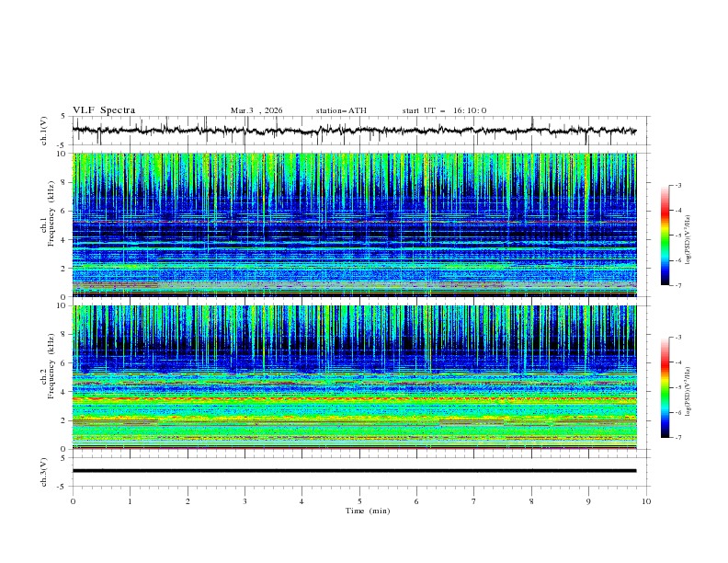Click the time axis tick label "1"
The height and width of the screenshot is (563, 728).
pos(130,501)
